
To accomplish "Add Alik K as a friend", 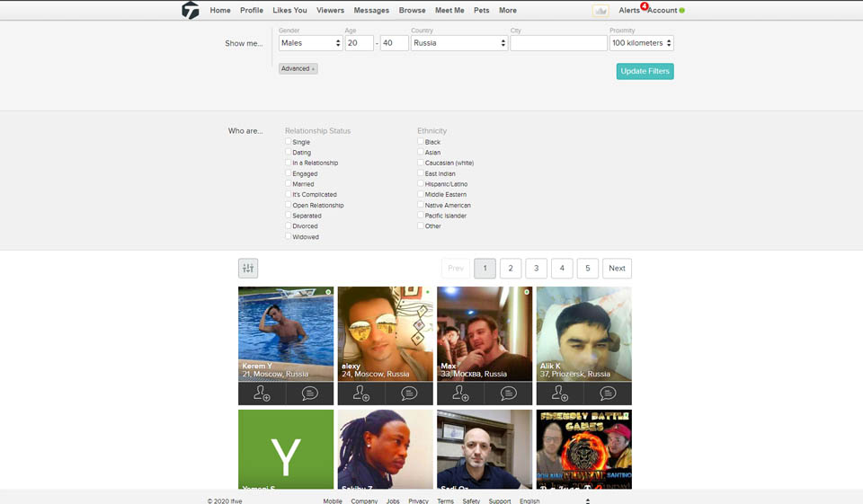I will coord(560,393).
